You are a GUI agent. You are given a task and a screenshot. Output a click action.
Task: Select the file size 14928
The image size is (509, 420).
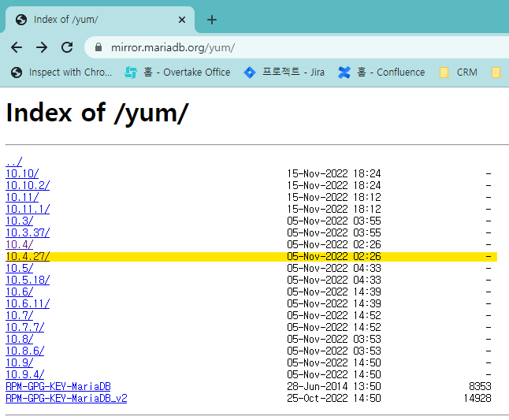coord(477,398)
